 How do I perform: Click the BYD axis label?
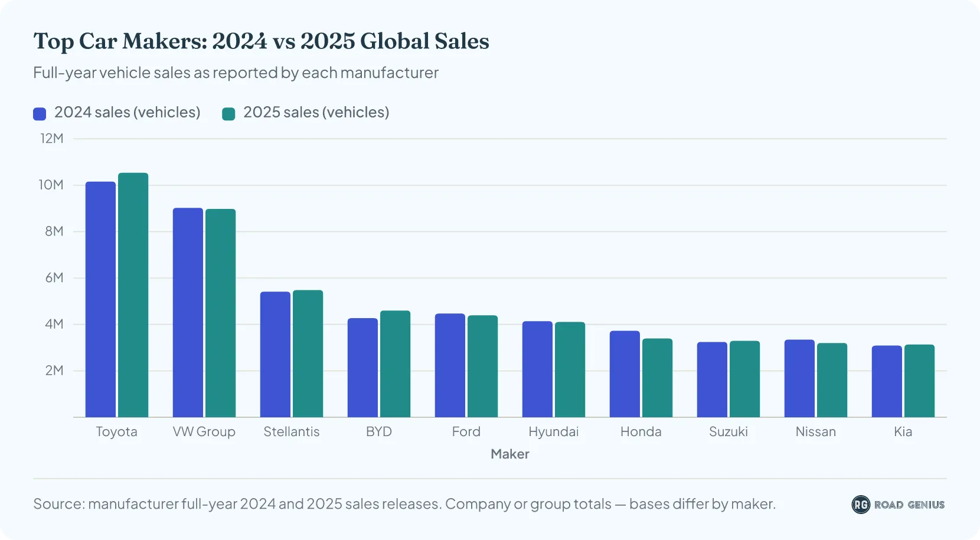pyautogui.click(x=379, y=432)
